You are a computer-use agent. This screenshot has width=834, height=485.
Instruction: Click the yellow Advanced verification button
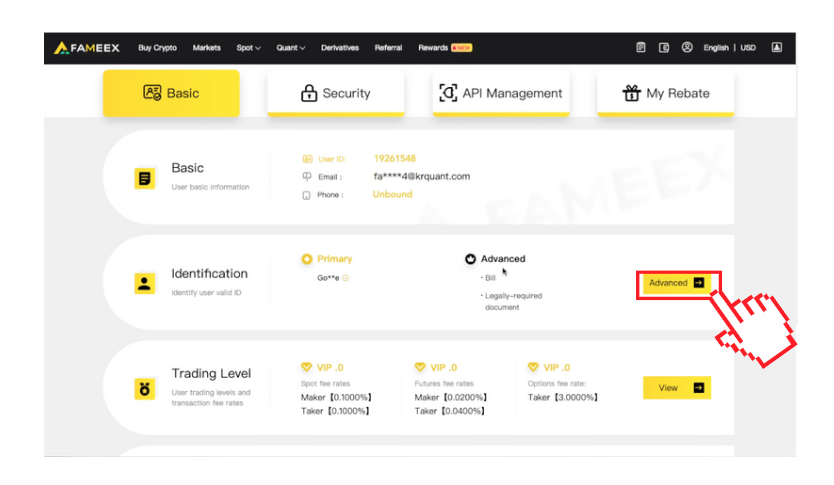click(x=677, y=283)
